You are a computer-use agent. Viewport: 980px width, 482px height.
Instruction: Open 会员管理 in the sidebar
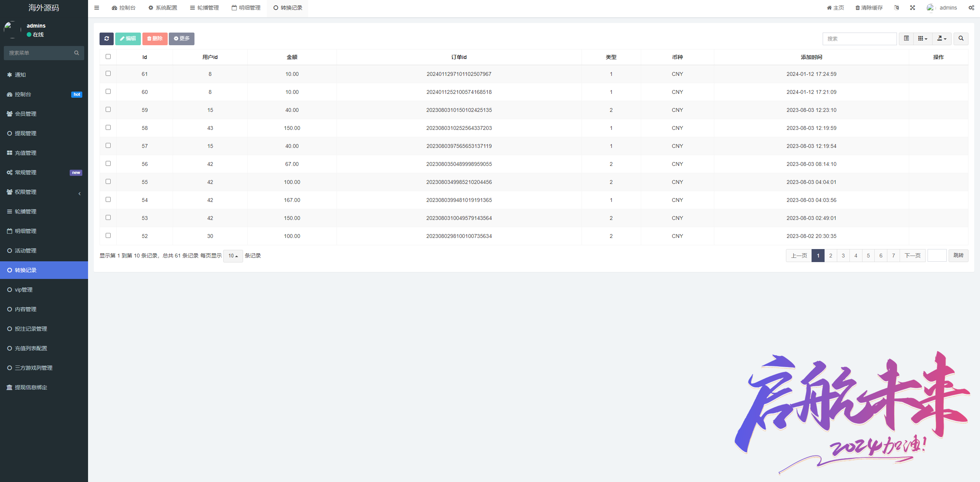[x=44, y=114]
